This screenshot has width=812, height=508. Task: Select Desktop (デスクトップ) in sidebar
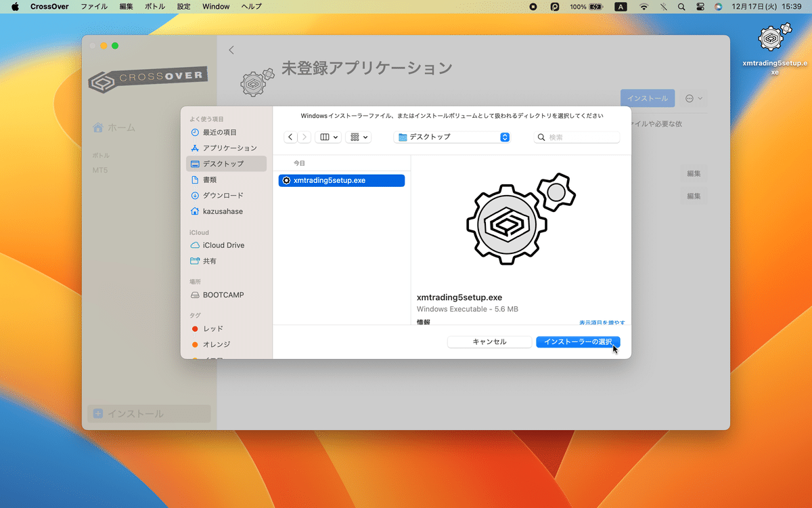click(226, 164)
